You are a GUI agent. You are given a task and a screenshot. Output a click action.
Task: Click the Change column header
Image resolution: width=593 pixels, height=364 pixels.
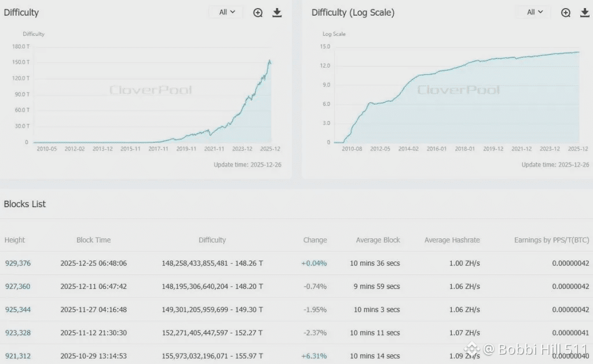click(x=315, y=240)
